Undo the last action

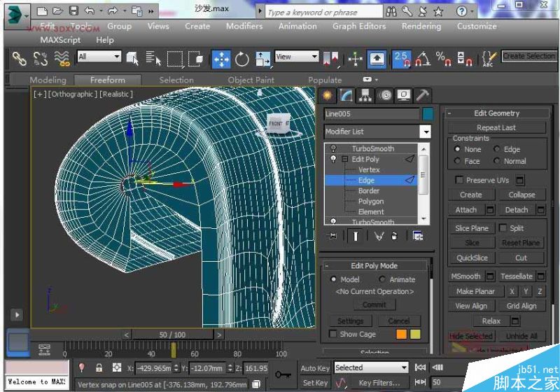pyautogui.click(x=90, y=11)
